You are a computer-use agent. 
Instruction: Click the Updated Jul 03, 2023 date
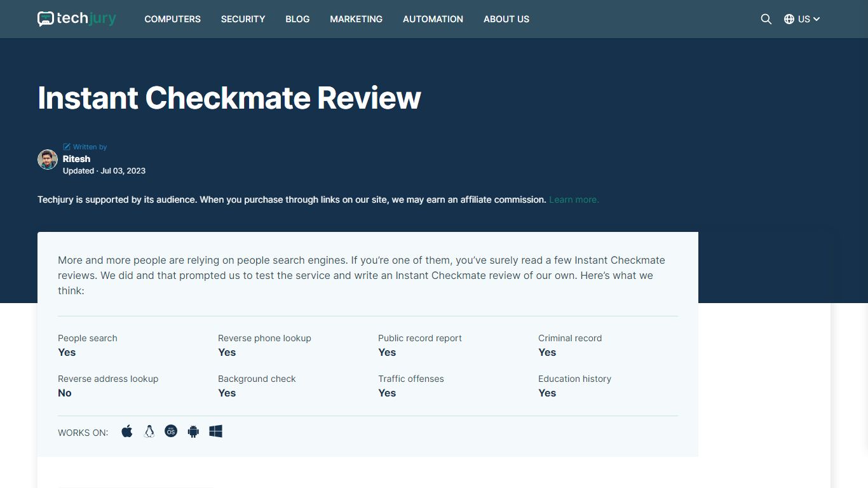pos(104,171)
